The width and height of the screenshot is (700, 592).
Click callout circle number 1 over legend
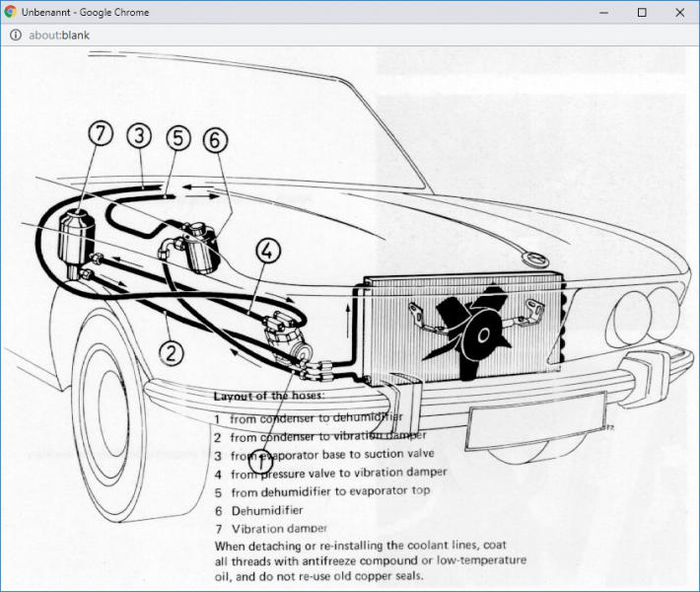(262, 460)
